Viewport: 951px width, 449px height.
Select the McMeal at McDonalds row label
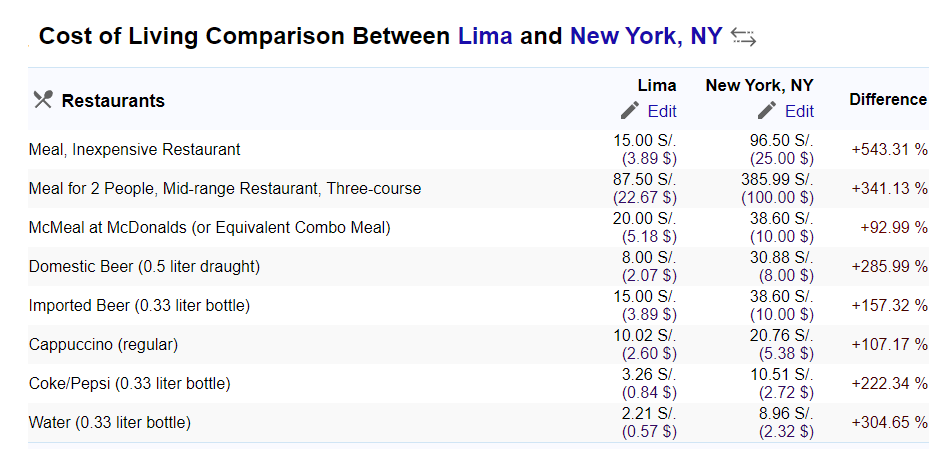210,228
